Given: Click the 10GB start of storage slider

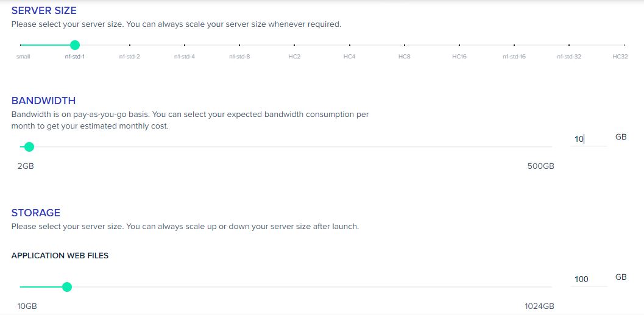Looking at the screenshot, I should click(27, 306).
